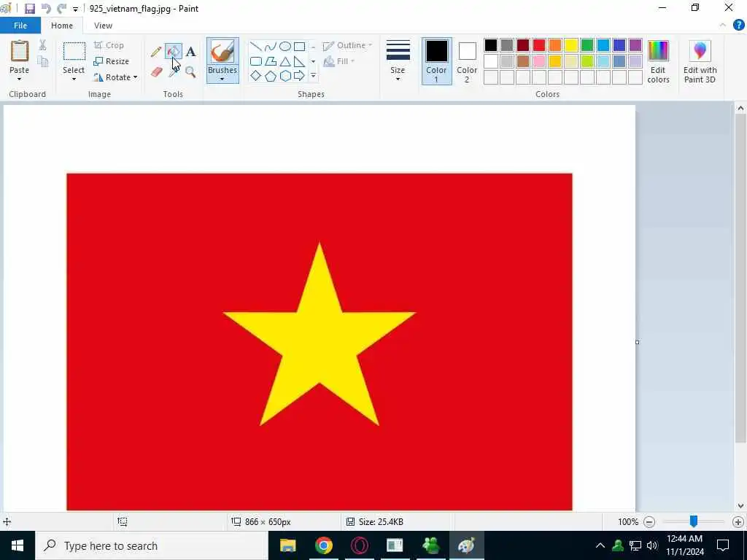Image resolution: width=747 pixels, height=560 pixels.
Task: Click the Crop button
Action: pyautogui.click(x=109, y=45)
